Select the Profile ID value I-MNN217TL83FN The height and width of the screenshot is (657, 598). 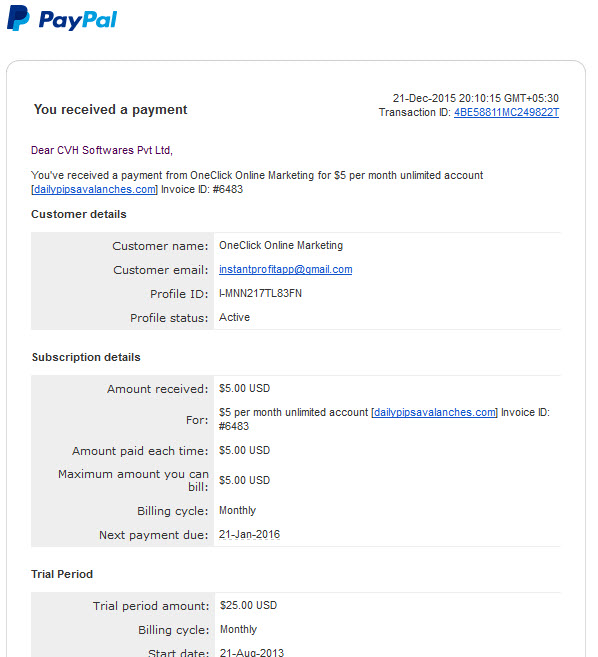(260, 293)
